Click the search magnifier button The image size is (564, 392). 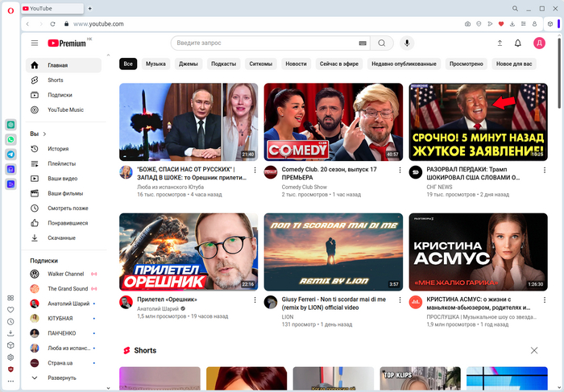coord(383,43)
